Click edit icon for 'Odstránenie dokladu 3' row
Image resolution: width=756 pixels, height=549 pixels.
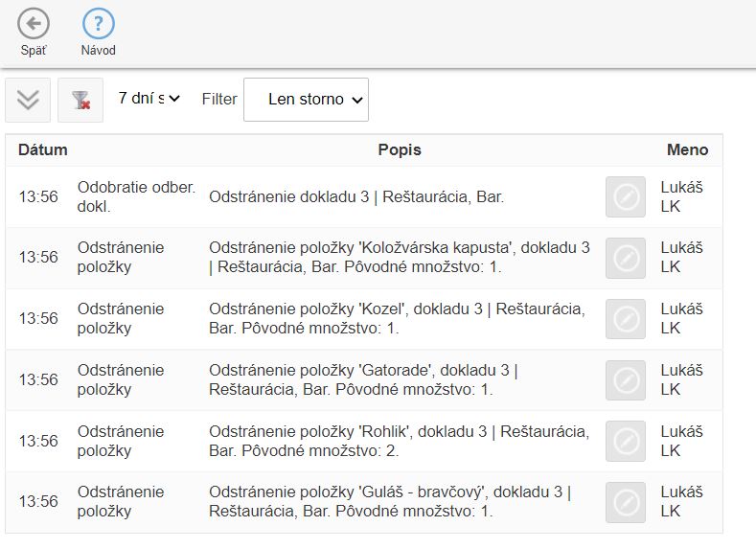[626, 196]
